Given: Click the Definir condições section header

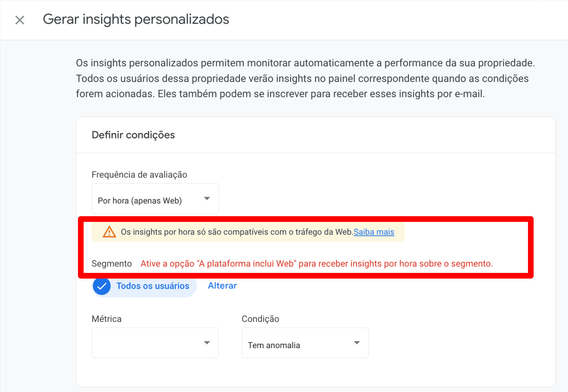Looking at the screenshot, I should (x=133, y=135).
